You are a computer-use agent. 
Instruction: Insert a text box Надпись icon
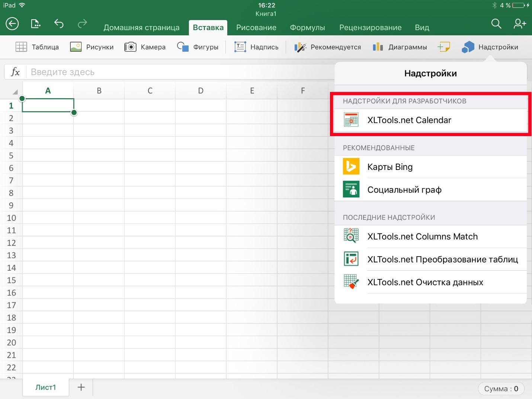point(240,47)
